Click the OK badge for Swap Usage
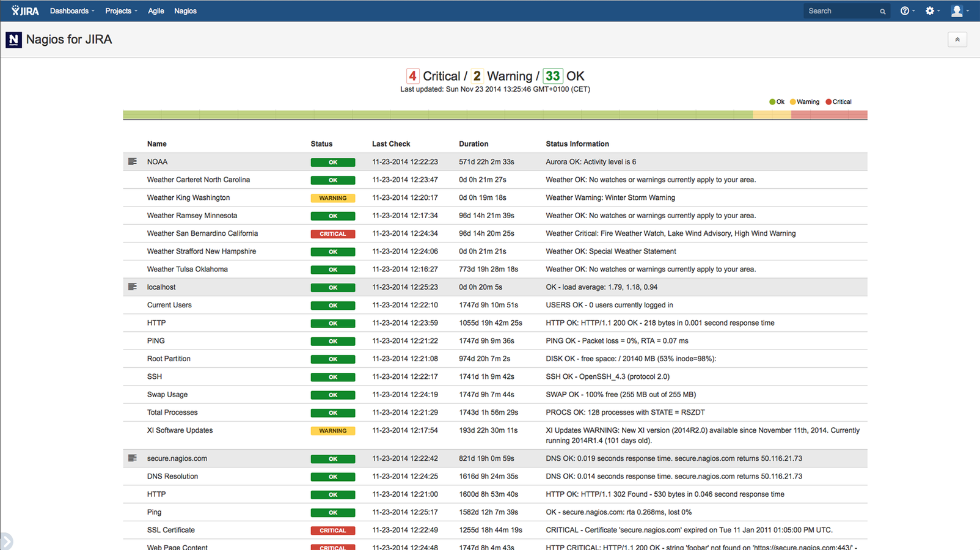 pyautogui.click(x=333, y=395)
